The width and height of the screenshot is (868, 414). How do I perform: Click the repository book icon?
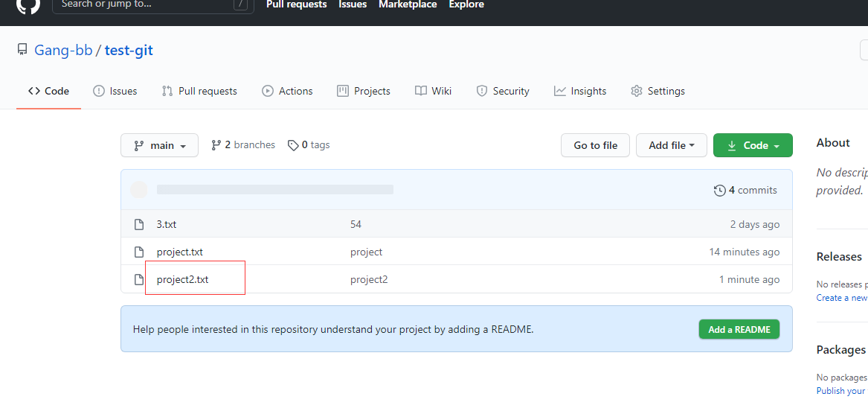(x=22, y=51)
